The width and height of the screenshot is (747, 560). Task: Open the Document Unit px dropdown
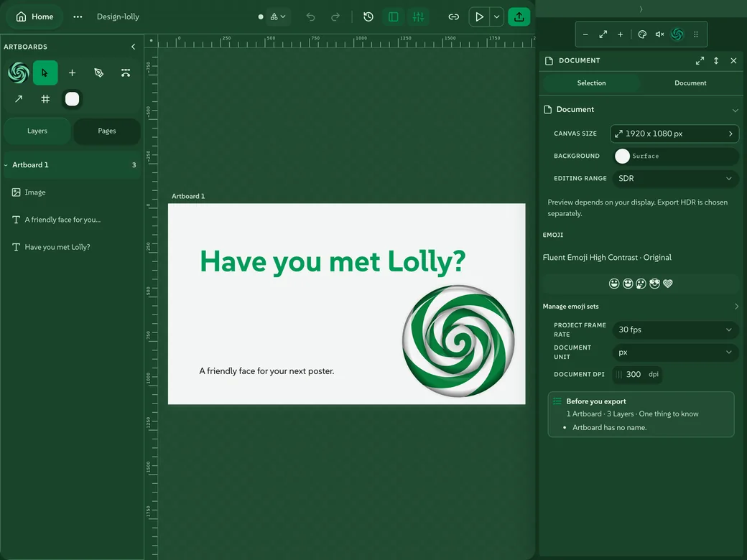(675, 352)
